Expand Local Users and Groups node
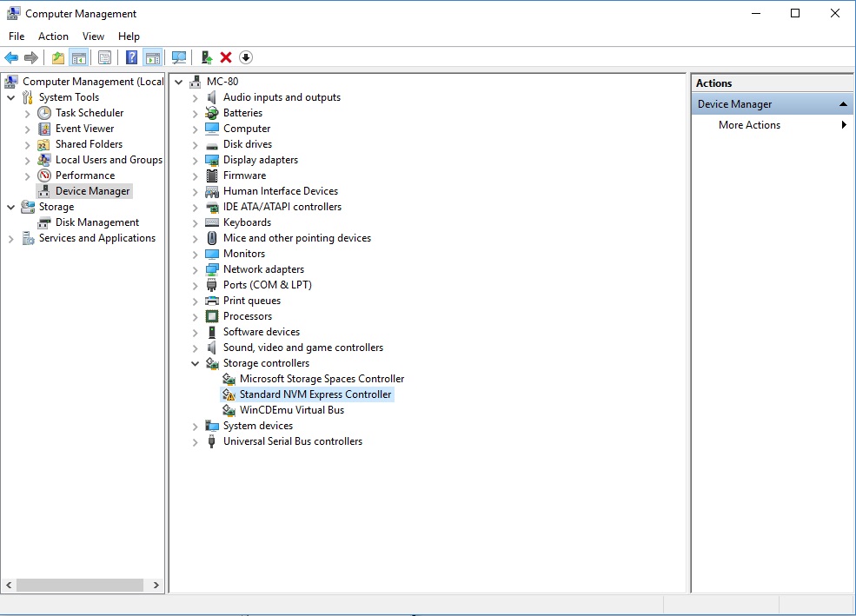This screenshot has width=856, height=616. [x=27, y=161]
